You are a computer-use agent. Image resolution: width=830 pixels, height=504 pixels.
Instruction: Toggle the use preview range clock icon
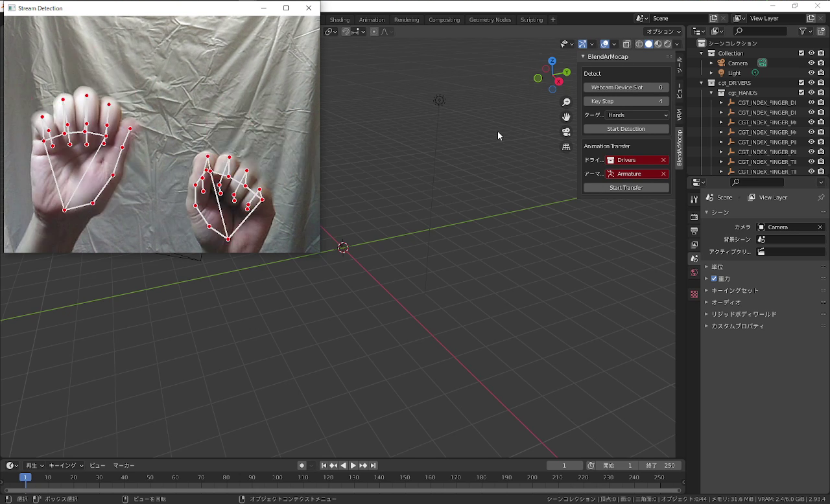point(591,466)
